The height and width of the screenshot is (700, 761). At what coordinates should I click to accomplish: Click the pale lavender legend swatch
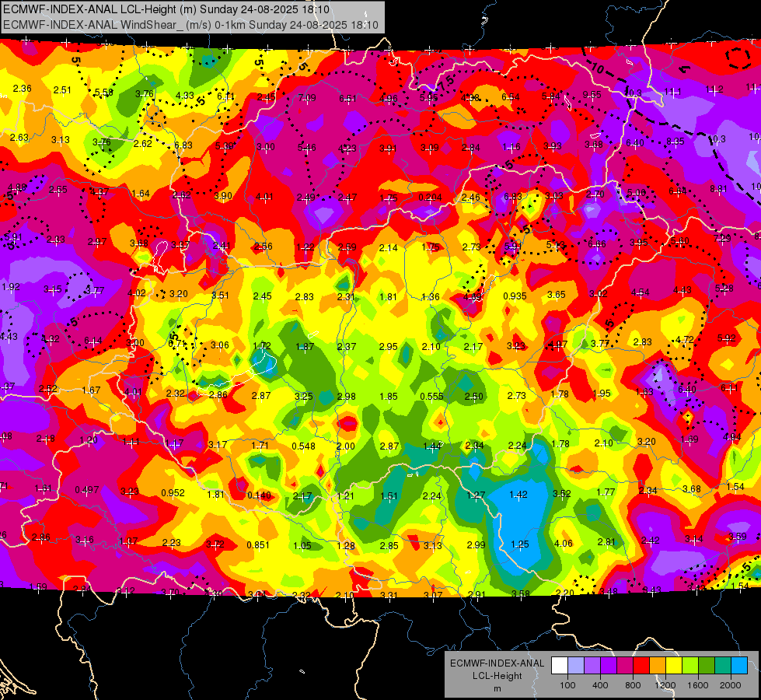tap(575, 666)
